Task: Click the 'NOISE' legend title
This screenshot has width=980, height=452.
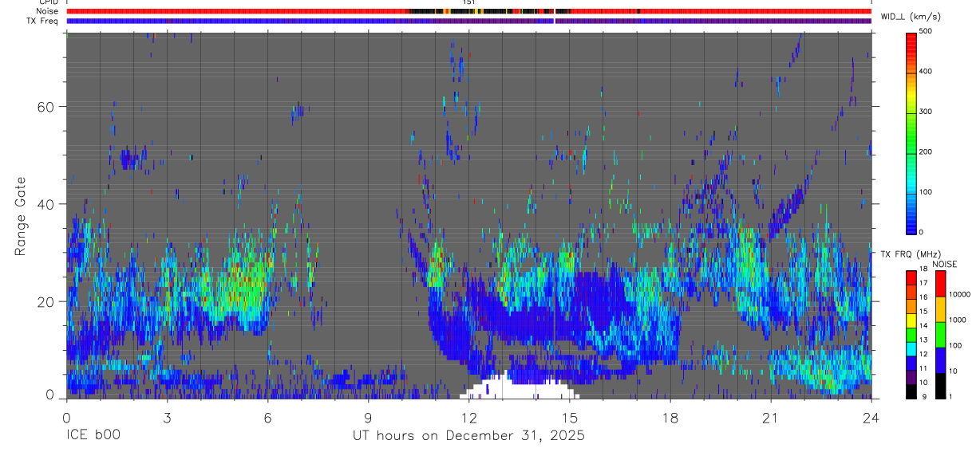Action: click(x=945, y=264)
